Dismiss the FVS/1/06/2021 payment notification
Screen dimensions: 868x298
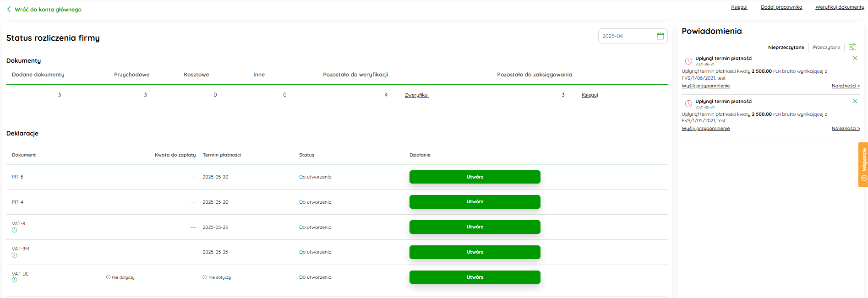point(855,58)
